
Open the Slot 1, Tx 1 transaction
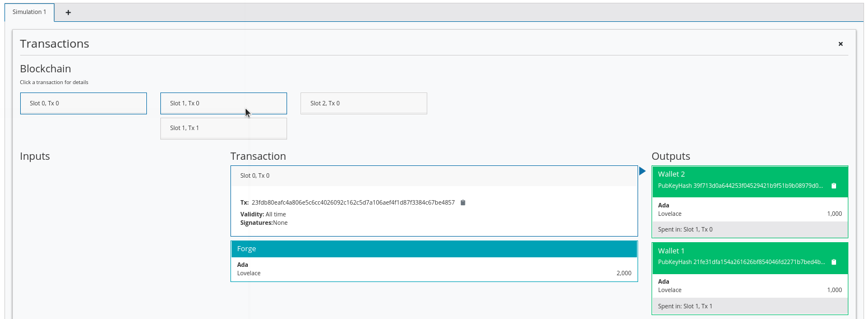click(x=223, y=128)
